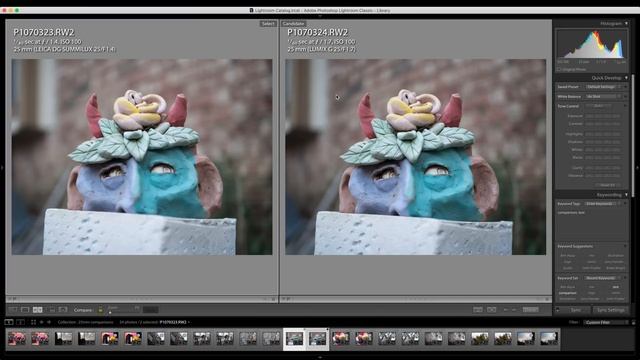This screenshot has width=640, height=360.
Task: Click the right panel scrollbar
Action: [x=633, y=137]
